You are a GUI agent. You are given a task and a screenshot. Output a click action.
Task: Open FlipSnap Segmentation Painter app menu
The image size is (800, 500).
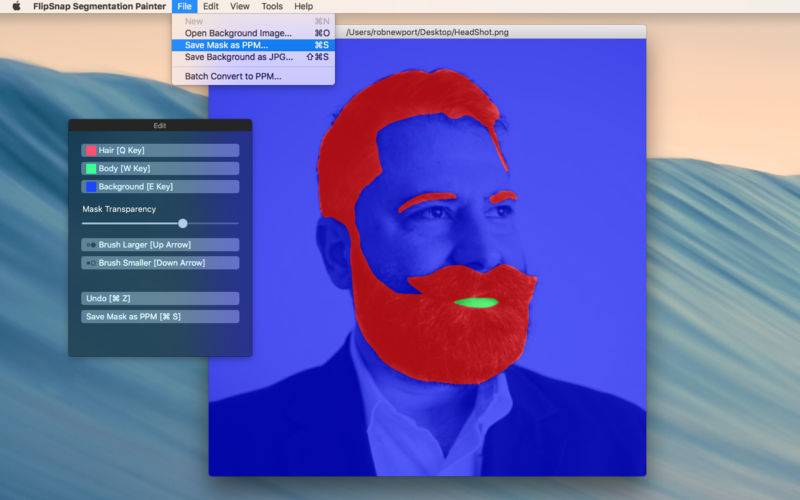point(99,6)
